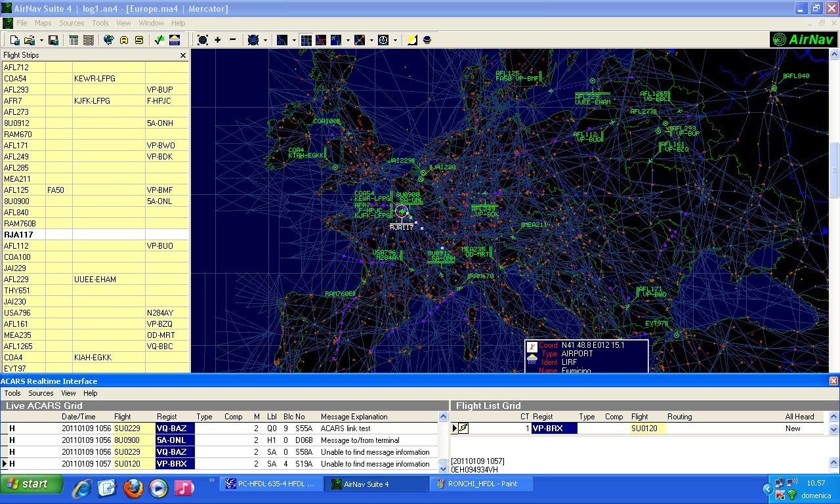Launch Firefox from quick launch
840x504 pixels.
[x=133, y=487]
